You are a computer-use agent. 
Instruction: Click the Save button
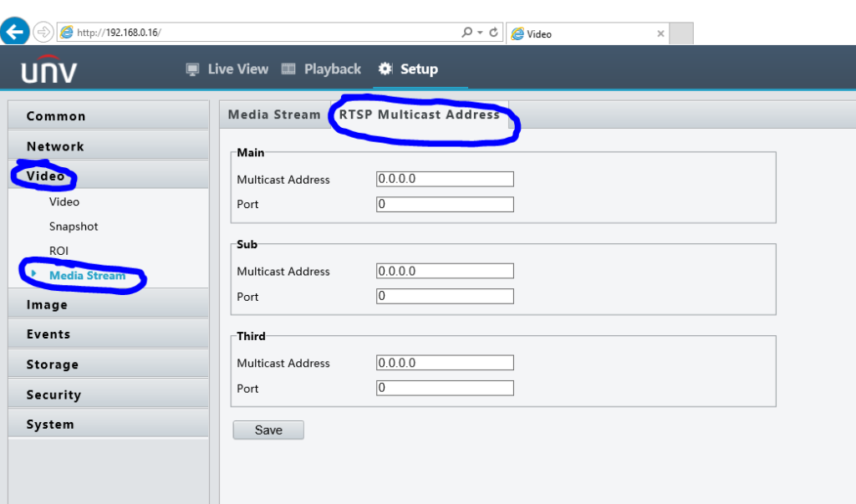tap(267, 430)
